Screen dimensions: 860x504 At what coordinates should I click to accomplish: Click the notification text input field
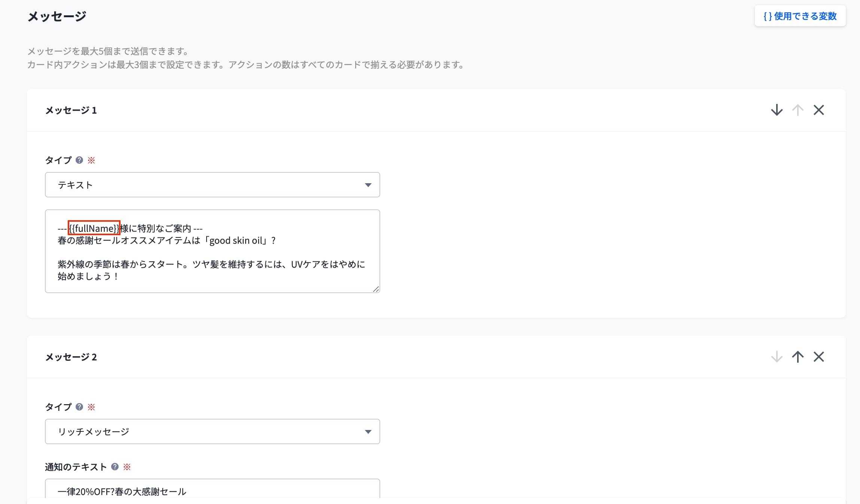[x=212, y=491]
